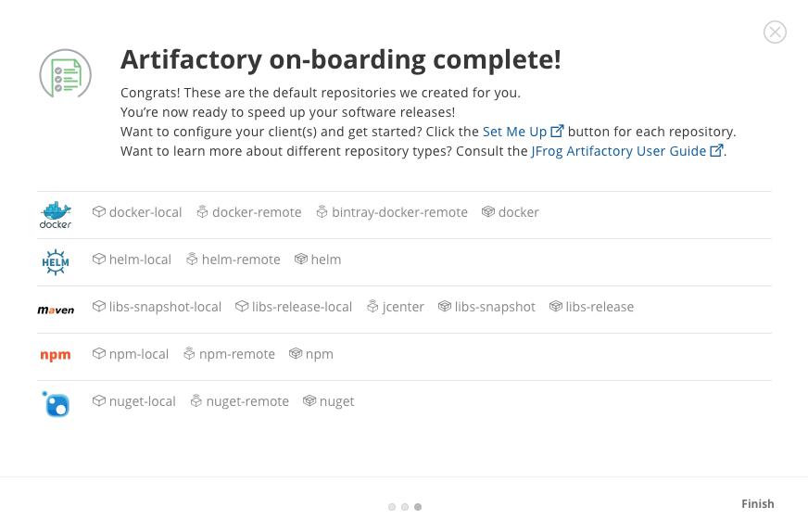
Task: Click the on-boarding checklist icon
Action: tap(65, 74)
